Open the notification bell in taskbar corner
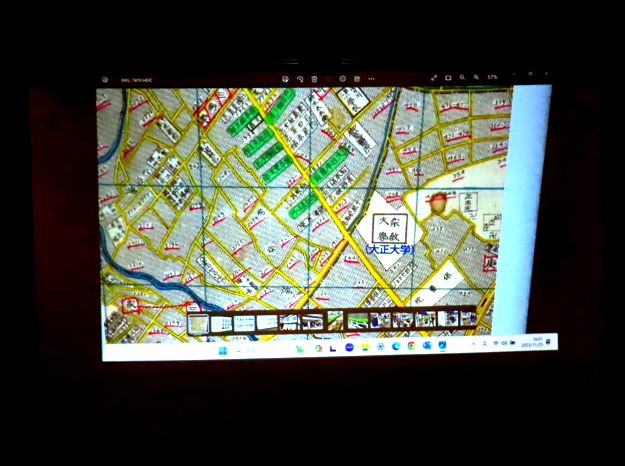Viewport: 625px width, 466px height. [549, 341]
